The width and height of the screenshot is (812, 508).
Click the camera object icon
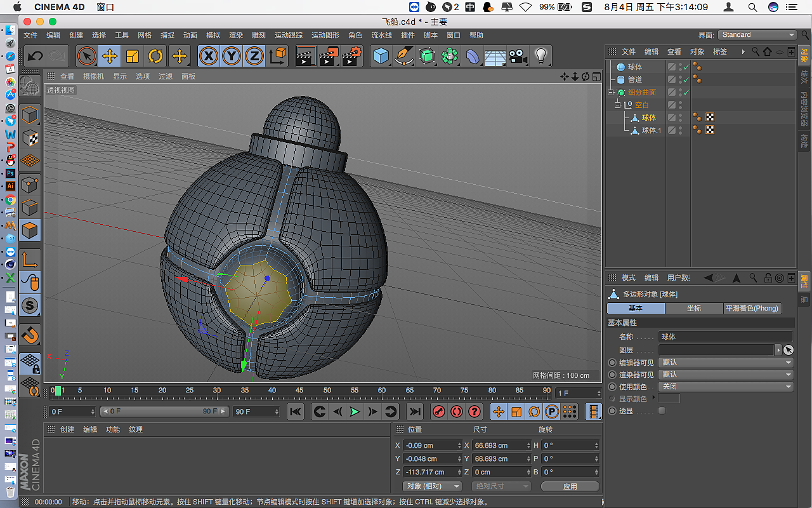click(518, 56)
